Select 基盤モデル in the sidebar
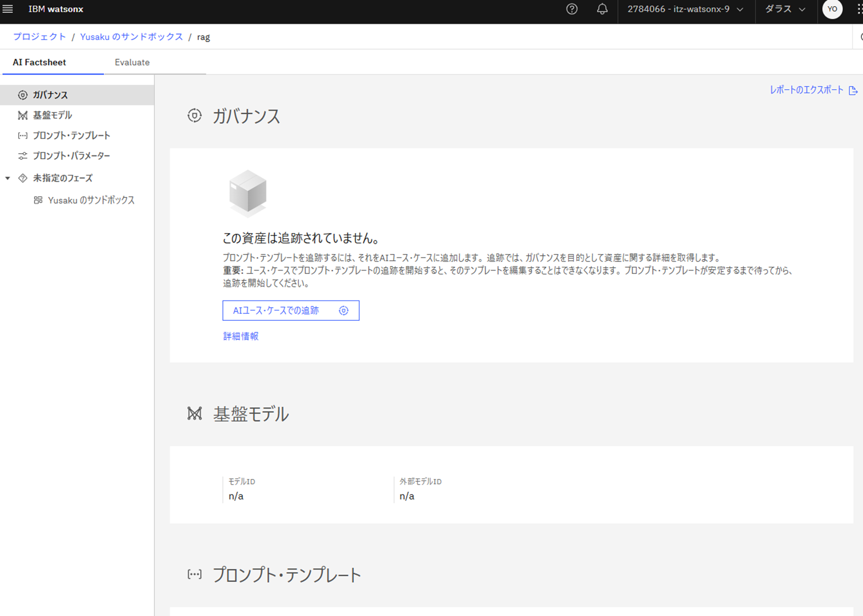The height and width of the screenshot is (616, 863). (77, 115)
